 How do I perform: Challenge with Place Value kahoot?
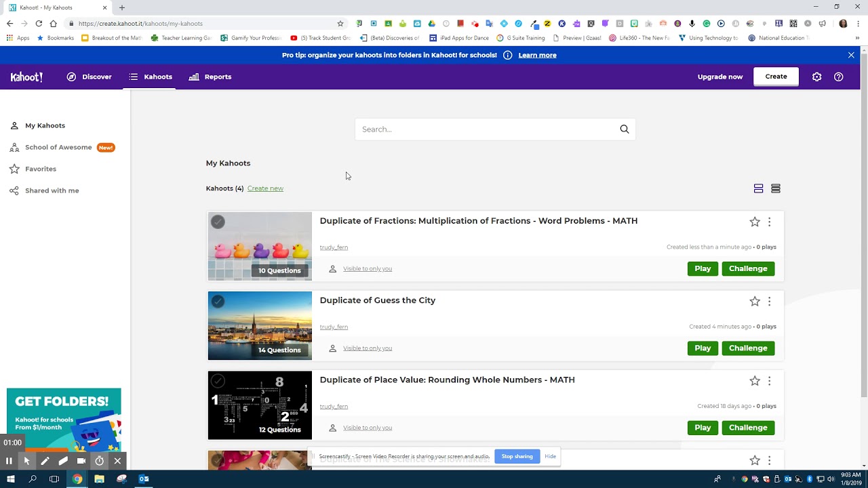748,428
